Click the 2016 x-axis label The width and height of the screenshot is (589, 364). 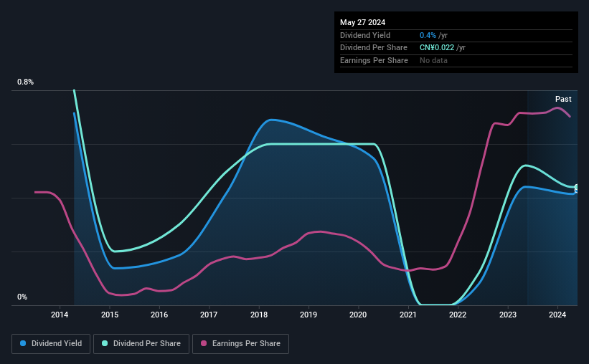(159, 315)
